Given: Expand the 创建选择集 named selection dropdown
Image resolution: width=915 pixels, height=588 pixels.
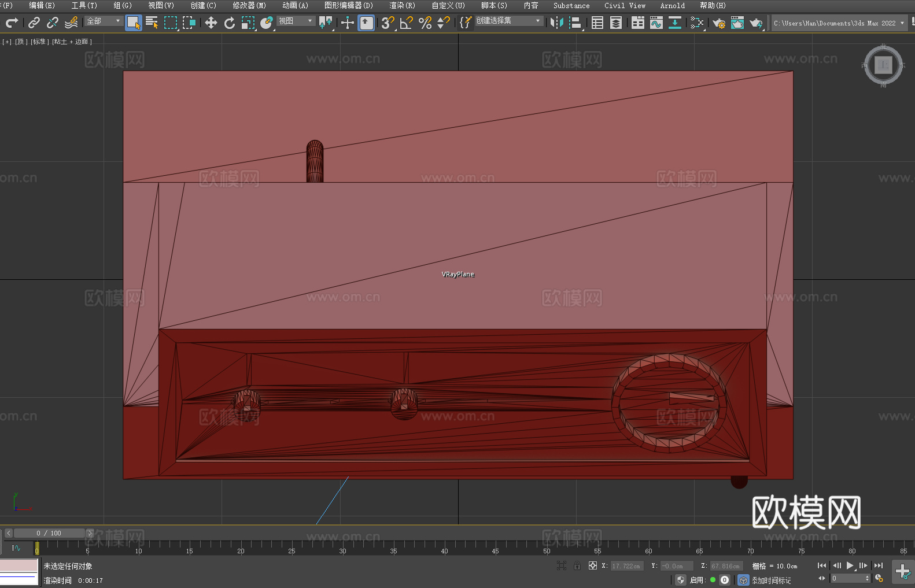Looking at the screenshot, I should tap(508, 21).
